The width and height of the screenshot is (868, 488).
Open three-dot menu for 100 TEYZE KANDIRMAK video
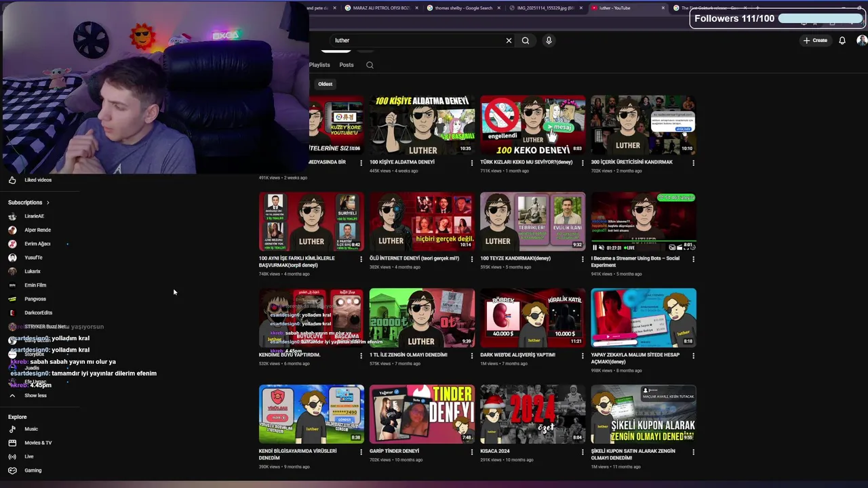pos(583,259)
